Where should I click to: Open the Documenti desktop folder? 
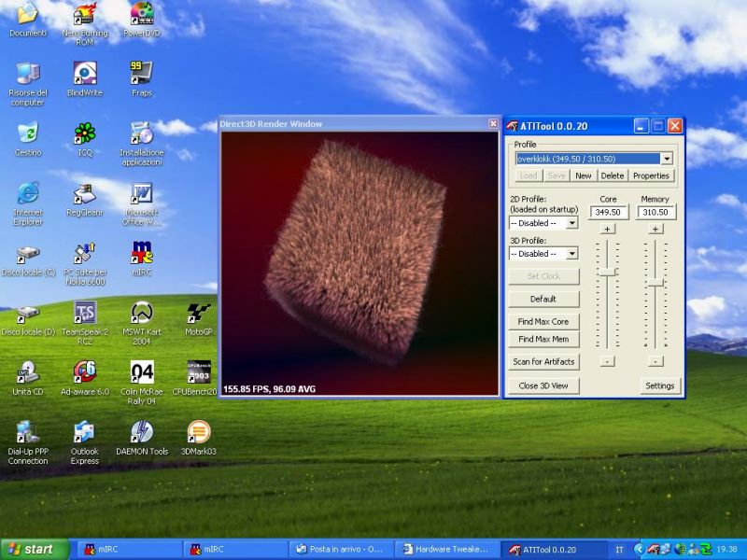pyautogui.click(x=28, y=19)
